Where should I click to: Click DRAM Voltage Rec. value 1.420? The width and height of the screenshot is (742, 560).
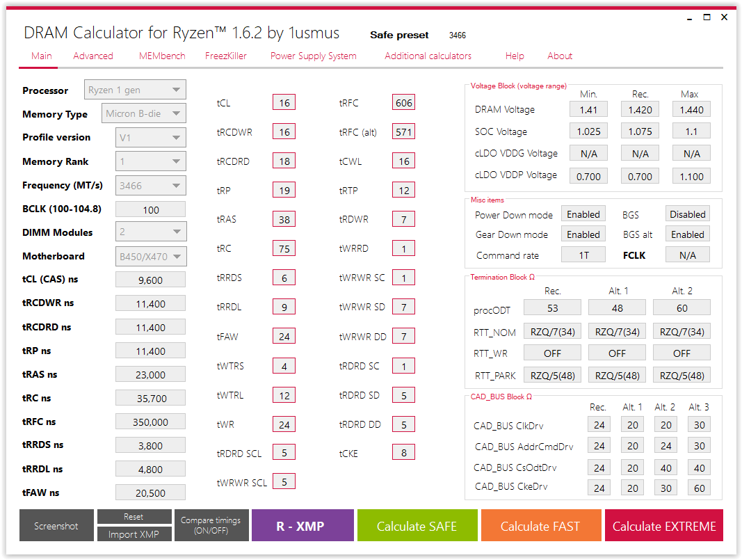click(x=640, y=110)
